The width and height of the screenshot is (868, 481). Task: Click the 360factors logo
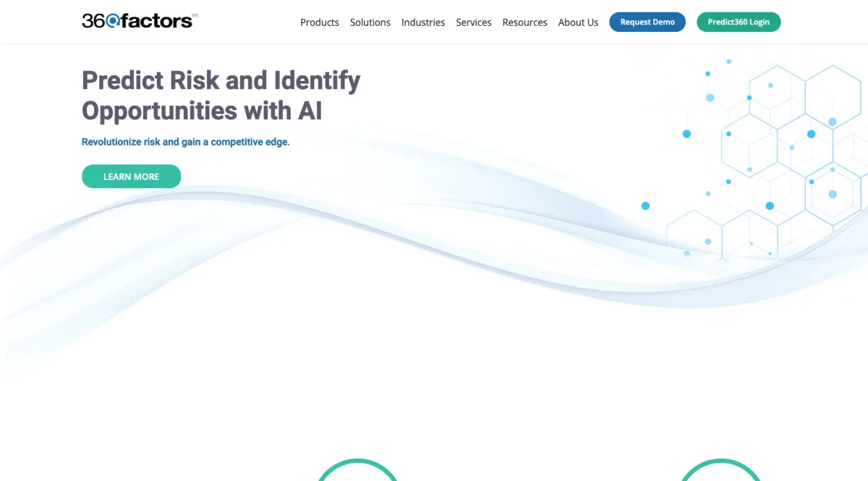140,21
